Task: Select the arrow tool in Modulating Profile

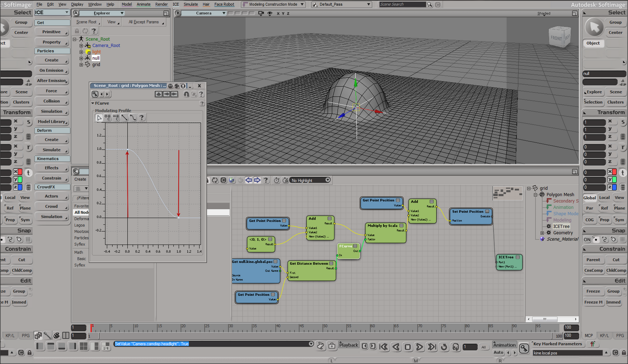Action: [99, 118]
